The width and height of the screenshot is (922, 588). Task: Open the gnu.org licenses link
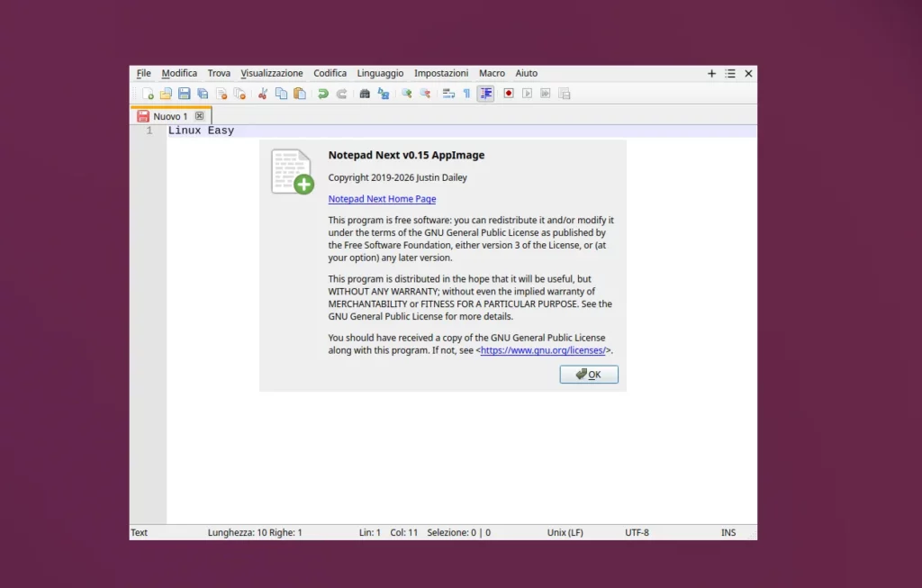point(543,350)
